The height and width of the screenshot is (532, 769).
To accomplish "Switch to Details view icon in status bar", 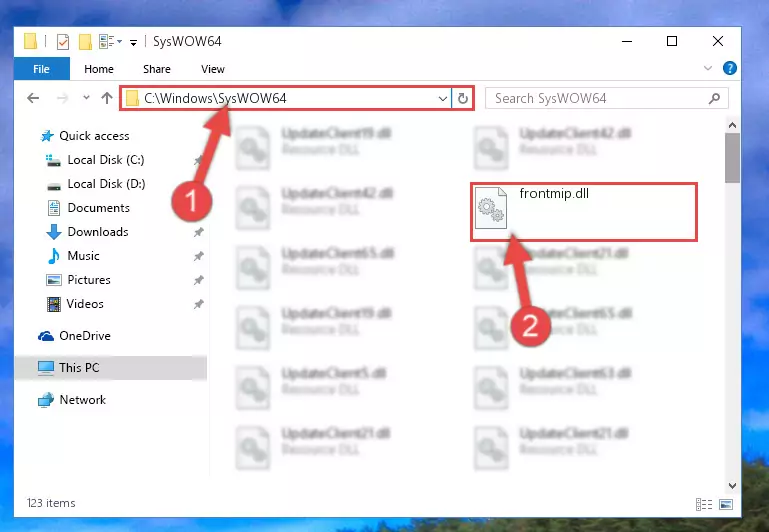I will (x=704, y=504).
